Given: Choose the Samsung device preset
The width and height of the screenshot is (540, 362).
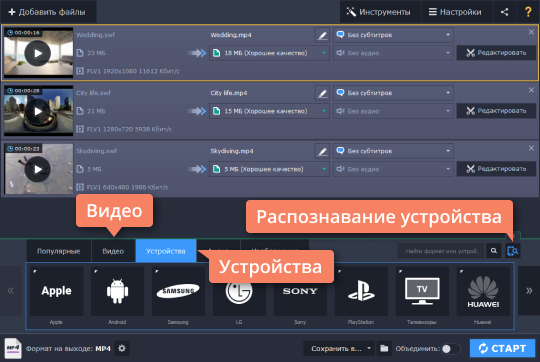Looking at the screenshot, I should pos(178,291).
